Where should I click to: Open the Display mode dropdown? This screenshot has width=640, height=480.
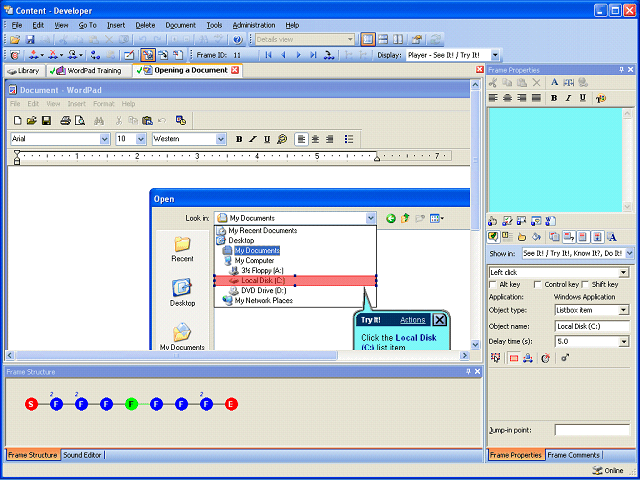495,55
